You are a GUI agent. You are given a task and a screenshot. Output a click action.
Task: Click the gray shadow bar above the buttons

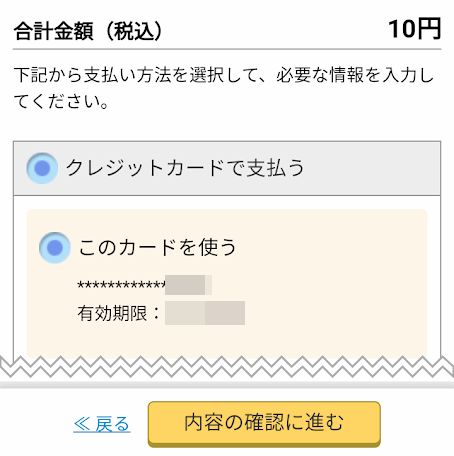pos(227,385)
